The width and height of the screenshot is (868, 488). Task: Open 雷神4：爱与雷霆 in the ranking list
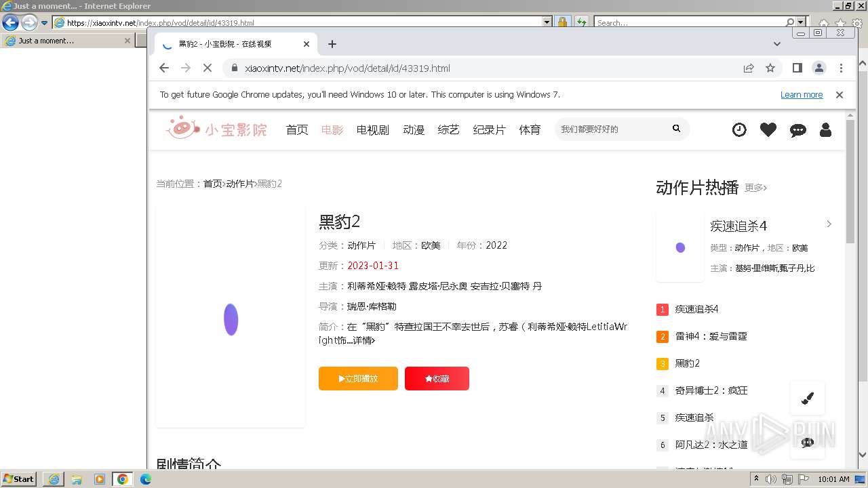coord(711,336)
